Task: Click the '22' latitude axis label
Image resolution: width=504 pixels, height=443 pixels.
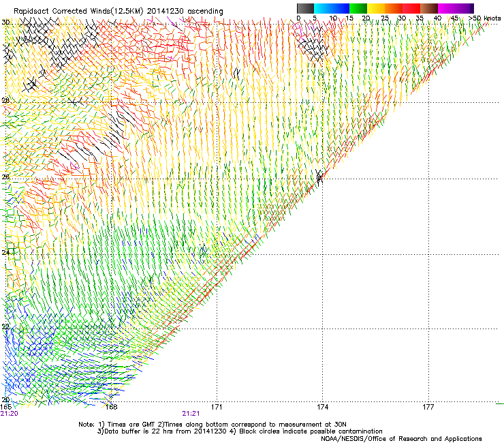Action: [5, 326]
